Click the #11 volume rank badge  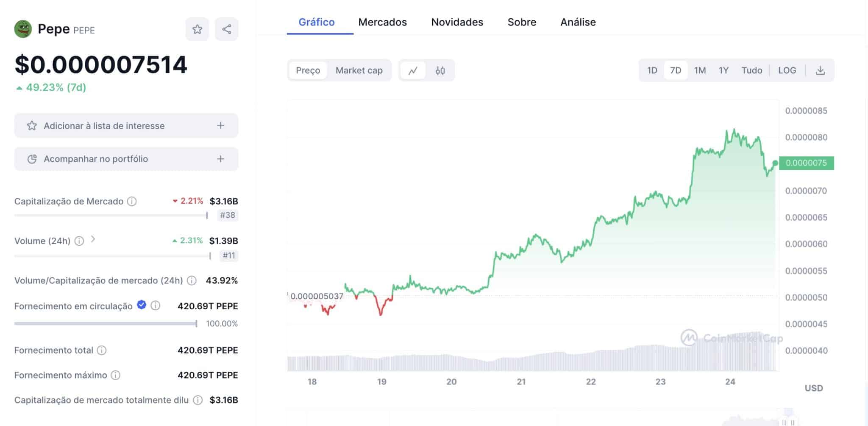(x=229, y=255)
